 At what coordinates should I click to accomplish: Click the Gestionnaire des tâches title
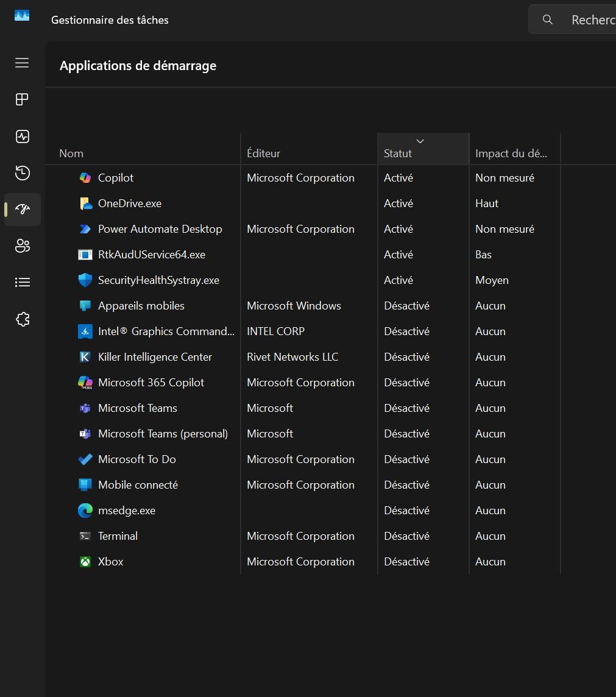tap(110, 20)
